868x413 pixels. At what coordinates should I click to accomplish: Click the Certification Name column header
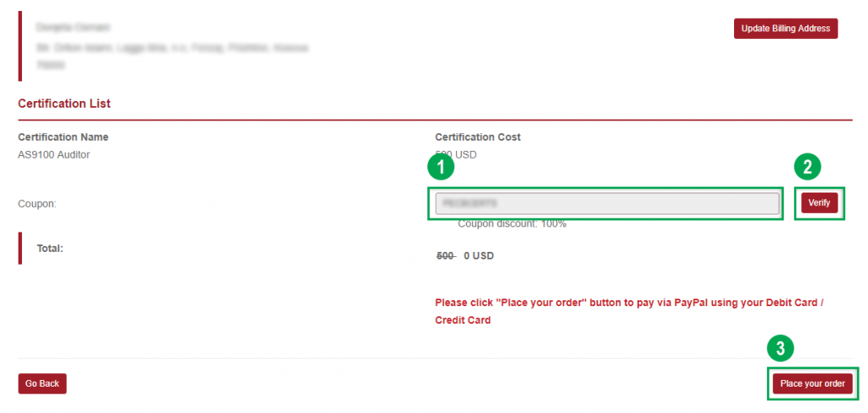click(63, 137)
